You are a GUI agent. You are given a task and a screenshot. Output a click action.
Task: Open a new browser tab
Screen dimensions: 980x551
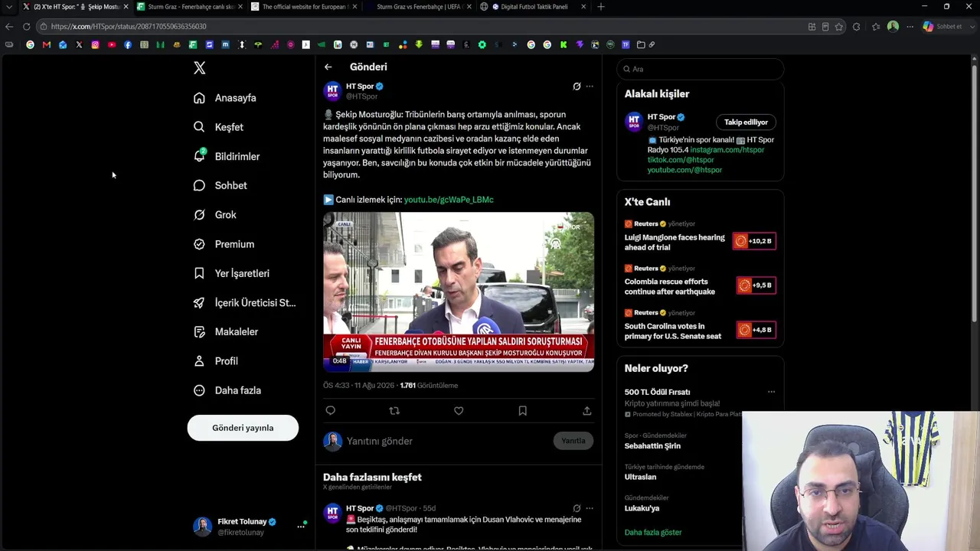click(x=600, y=7)
